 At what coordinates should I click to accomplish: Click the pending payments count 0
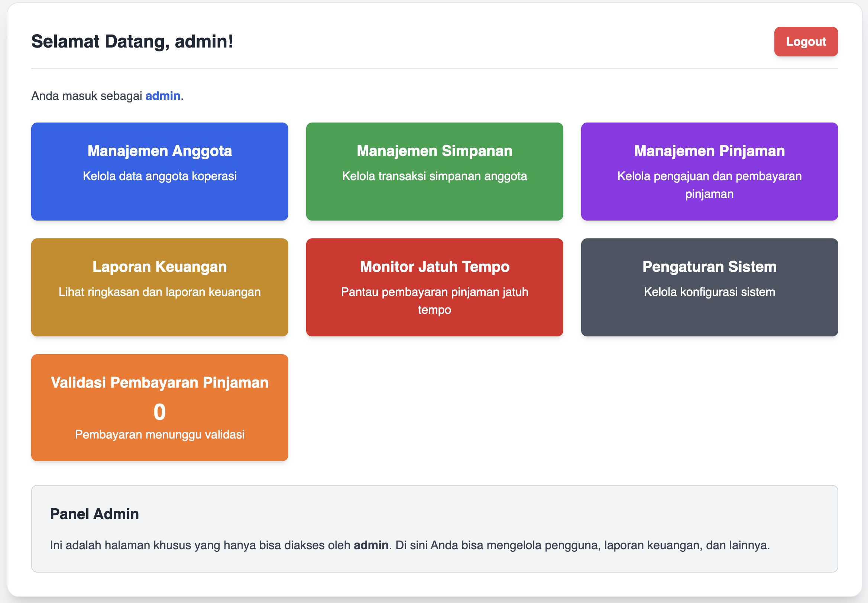click(x=159, y=411)
